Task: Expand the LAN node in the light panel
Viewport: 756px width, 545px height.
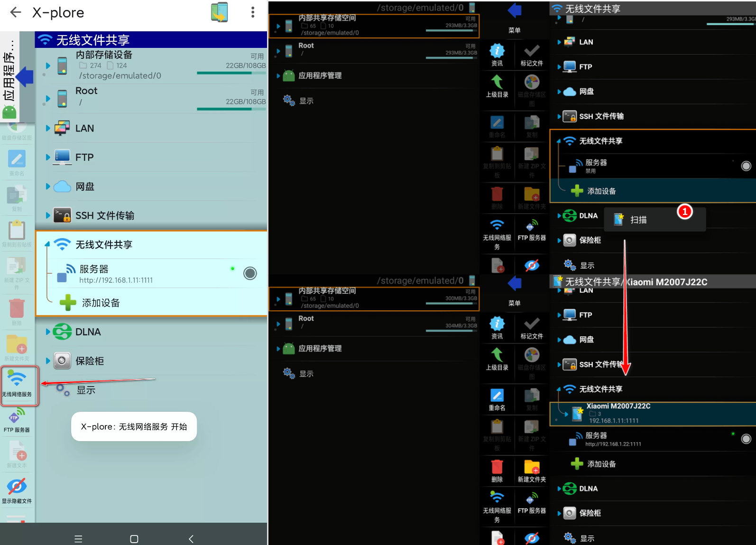Action: (48, 128)
